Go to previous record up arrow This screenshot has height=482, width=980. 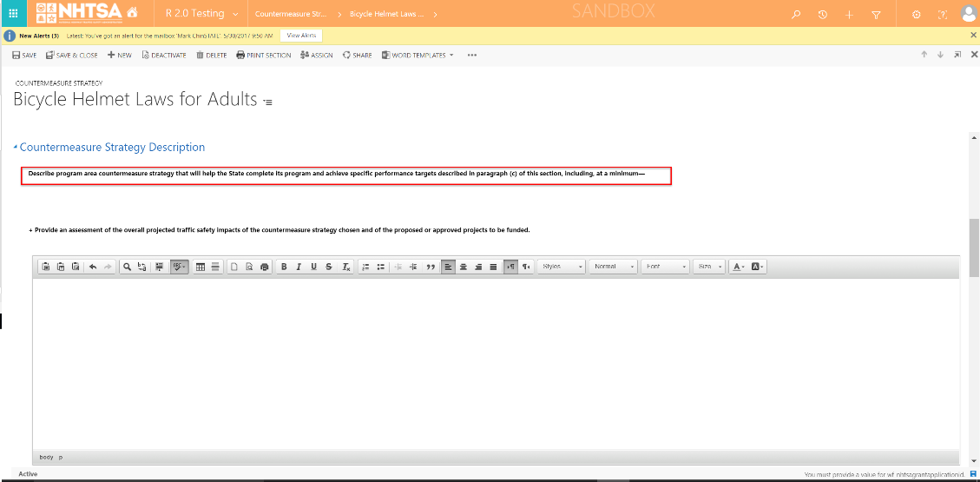click(924, 55)
